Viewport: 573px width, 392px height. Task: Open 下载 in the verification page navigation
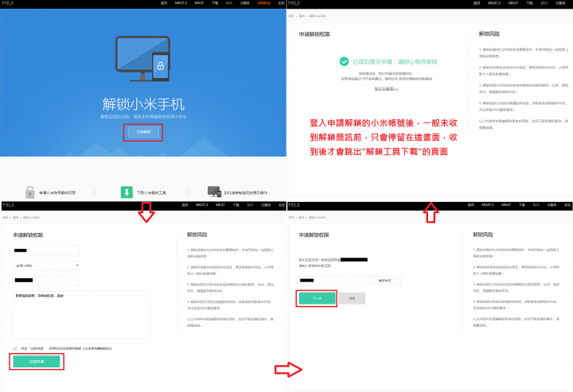pos(522,205)
